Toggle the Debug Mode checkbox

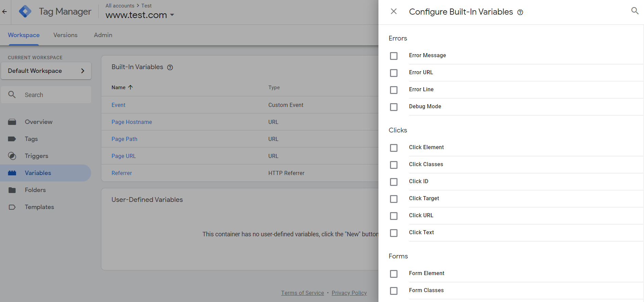click(394, 107)
